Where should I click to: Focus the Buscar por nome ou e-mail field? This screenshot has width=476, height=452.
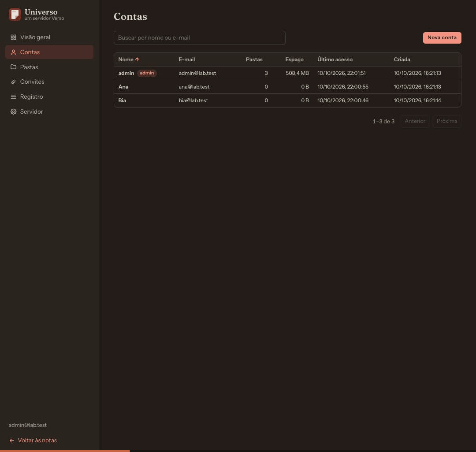point(200,38)
